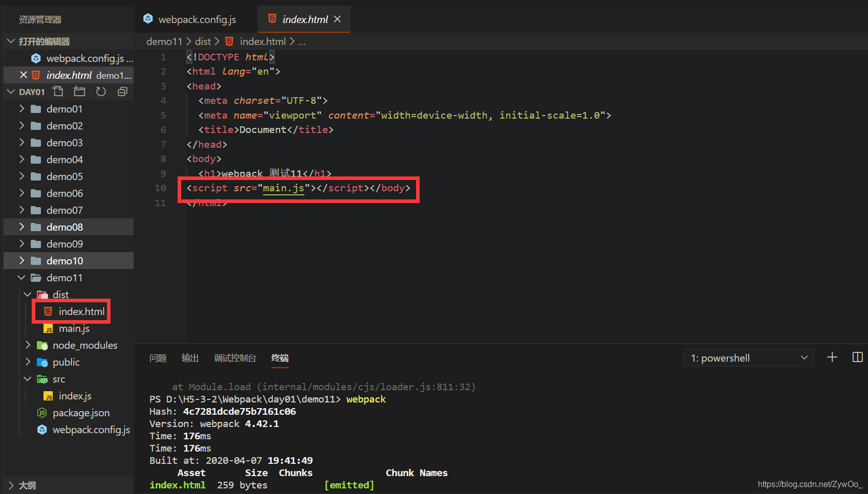Collapse the dist folder chevron

28,295
